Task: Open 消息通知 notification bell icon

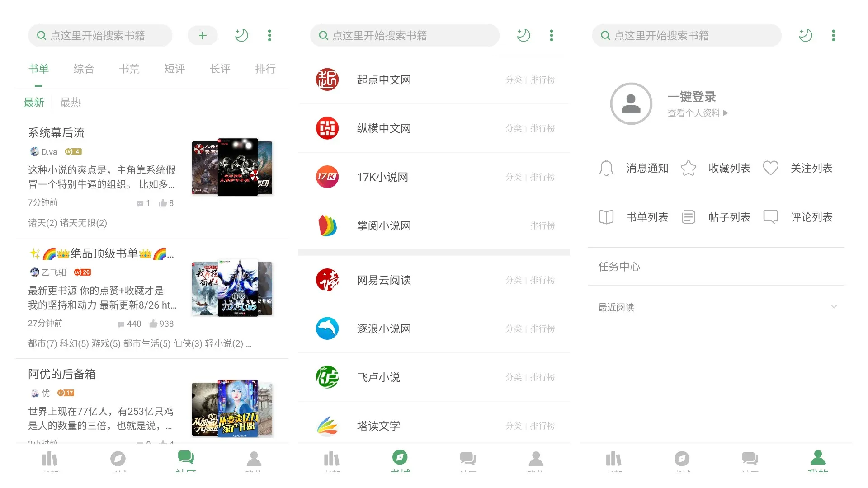Action: pos(606,168)
